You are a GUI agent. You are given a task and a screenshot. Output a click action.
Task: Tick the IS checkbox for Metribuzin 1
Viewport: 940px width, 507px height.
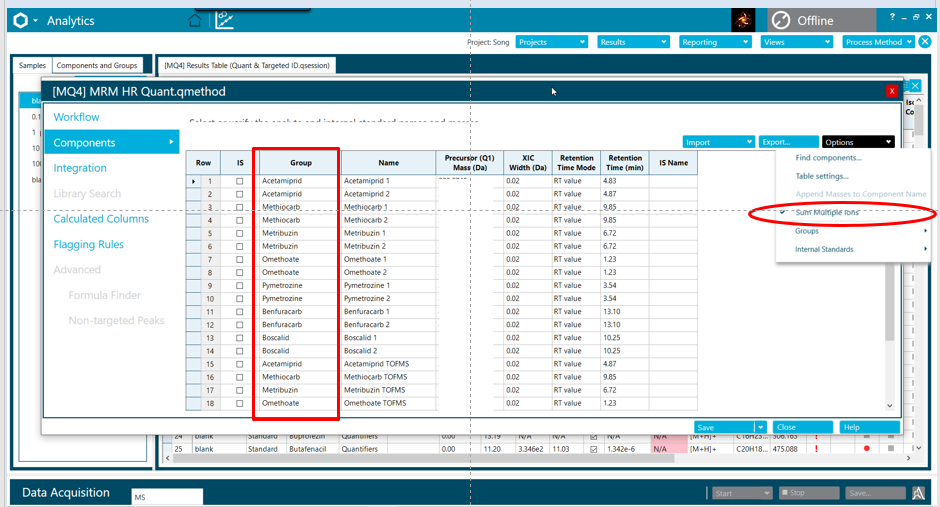click(240, 234)
